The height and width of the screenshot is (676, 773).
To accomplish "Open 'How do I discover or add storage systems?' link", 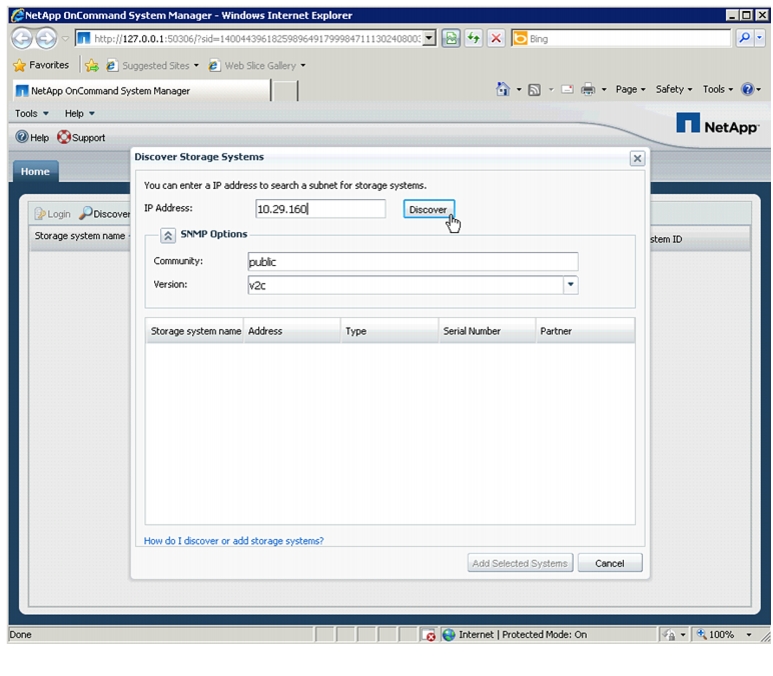I will (234, 541).
